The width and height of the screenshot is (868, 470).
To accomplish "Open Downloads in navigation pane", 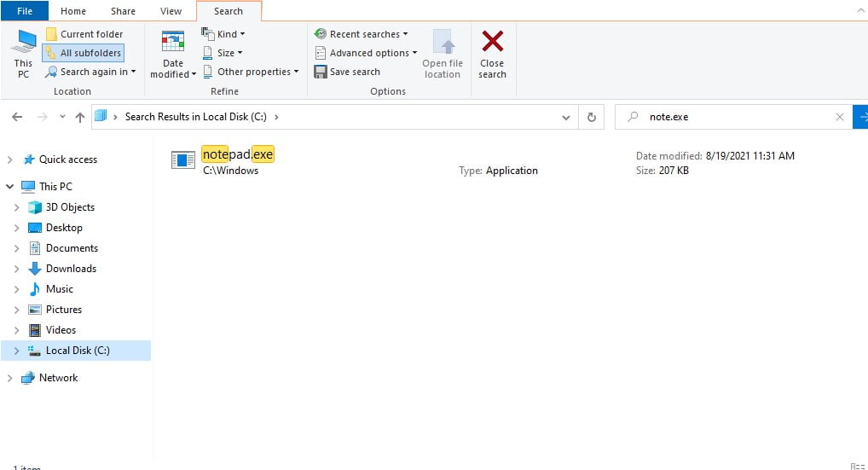I will coord(71,269).
